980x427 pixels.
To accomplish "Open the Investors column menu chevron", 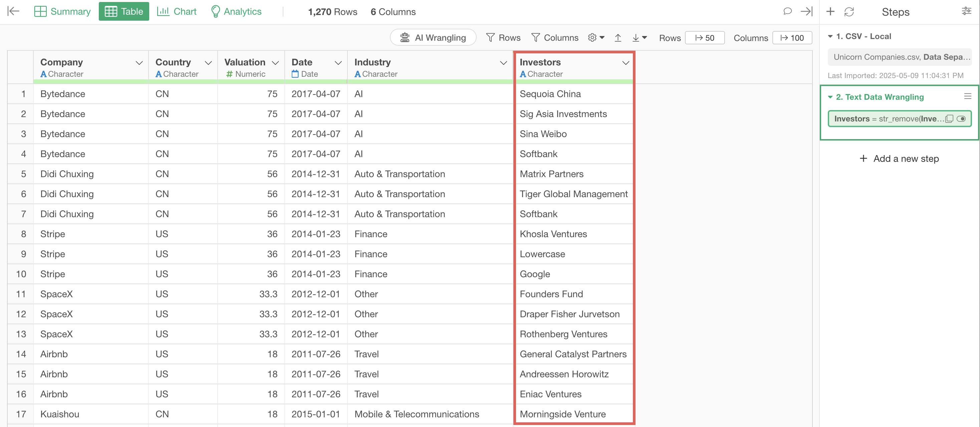I will 626,63.
